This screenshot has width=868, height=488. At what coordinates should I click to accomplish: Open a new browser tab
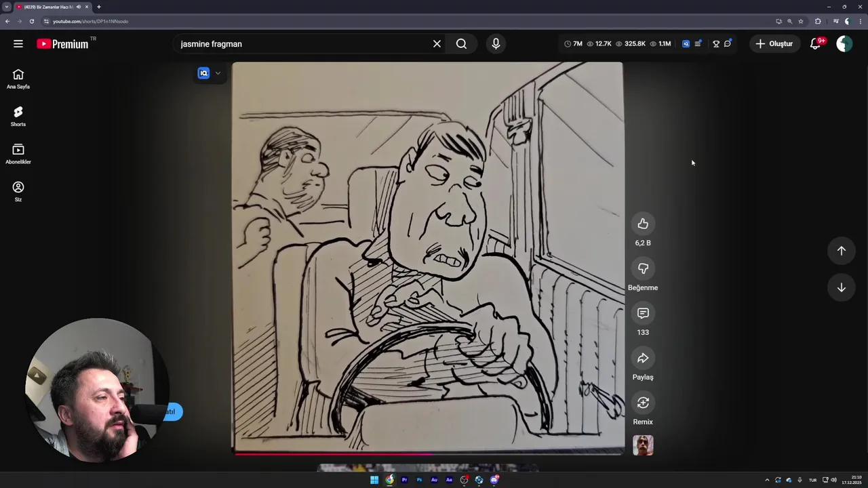(x=99, y=7)
